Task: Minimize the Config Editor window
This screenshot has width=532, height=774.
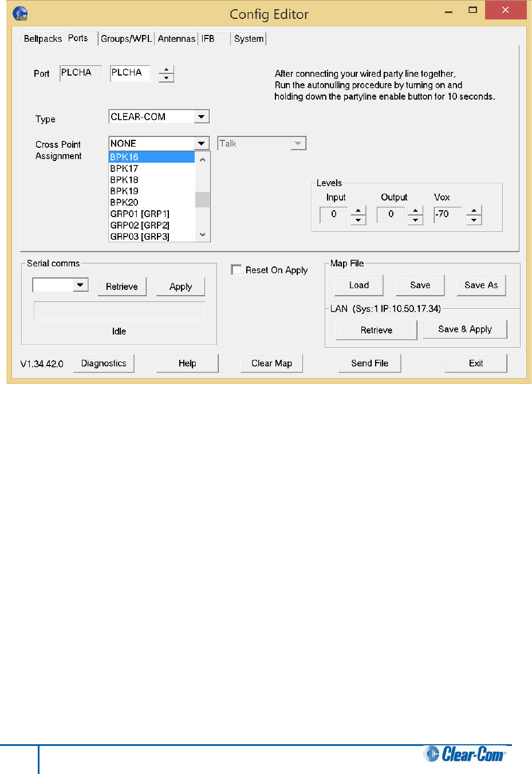Action: click(449, 11)
